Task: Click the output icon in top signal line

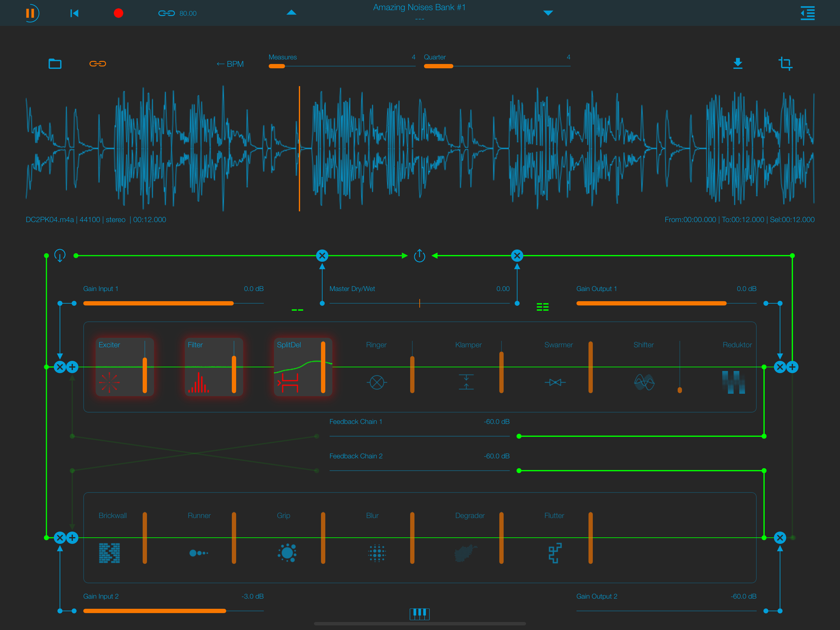Action: [419, 255]
